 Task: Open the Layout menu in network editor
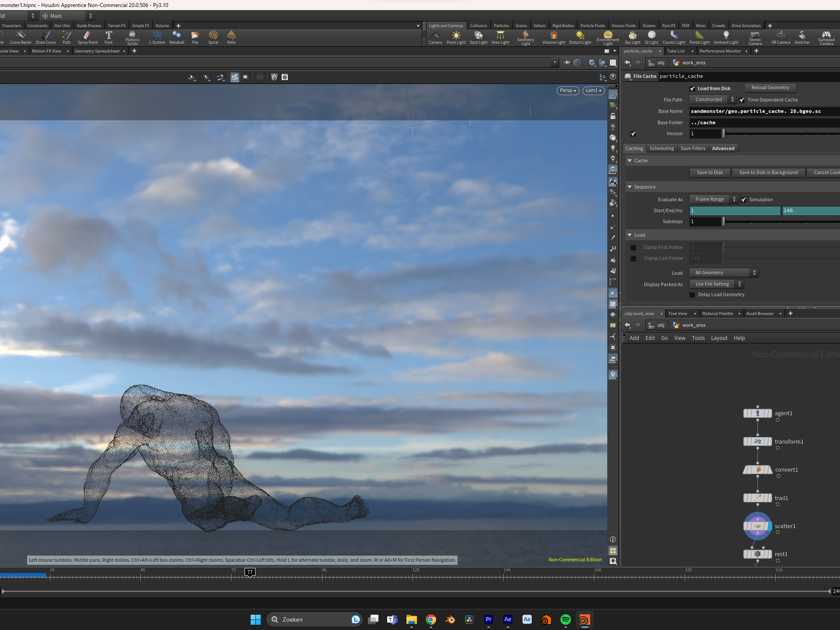click(x=719, y=338)
